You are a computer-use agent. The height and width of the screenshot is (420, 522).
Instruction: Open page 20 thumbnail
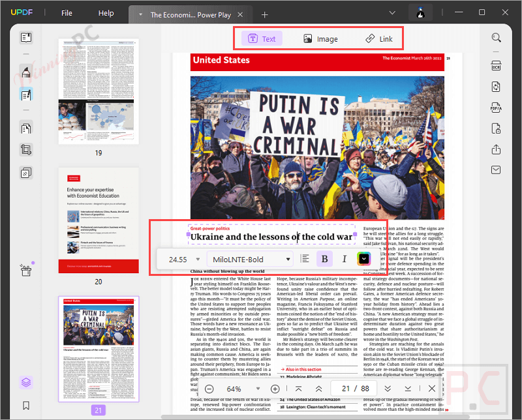click(99, 220)
